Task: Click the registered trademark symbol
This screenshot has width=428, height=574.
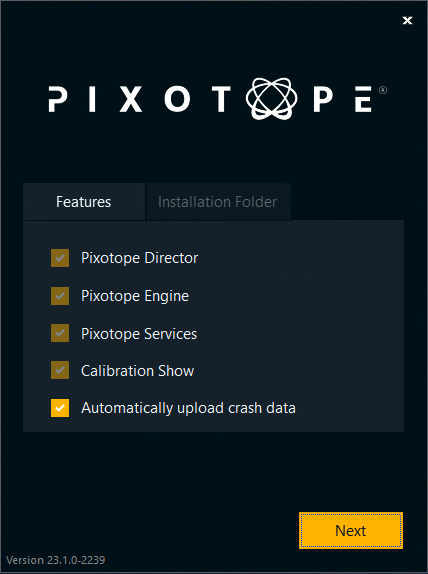Action: tap(383, 90)
